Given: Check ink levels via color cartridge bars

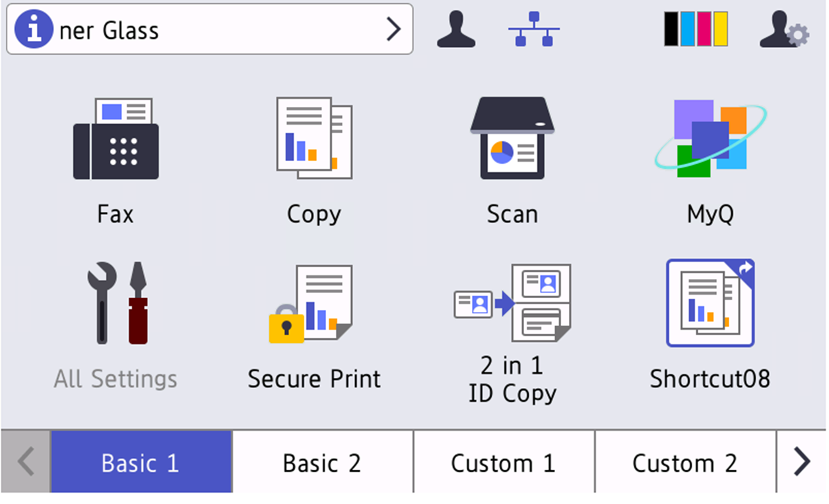Looking at the screenshot, I should point(696,29).
